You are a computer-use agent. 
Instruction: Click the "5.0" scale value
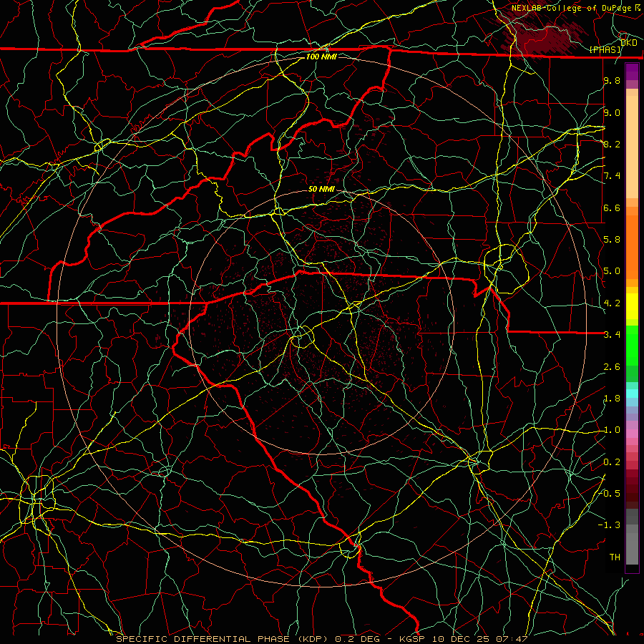(612, 271)
